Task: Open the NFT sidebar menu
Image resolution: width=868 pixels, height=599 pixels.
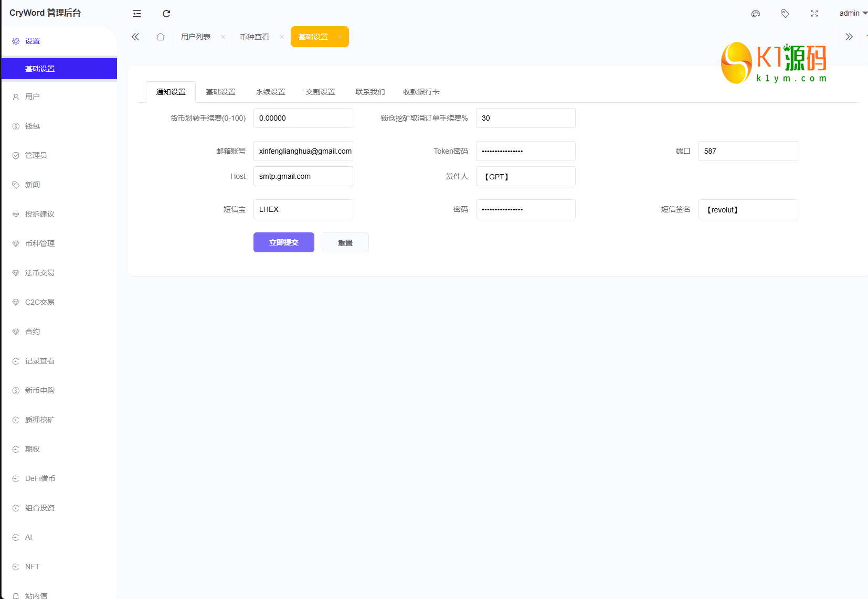Action: pos(59,566)
